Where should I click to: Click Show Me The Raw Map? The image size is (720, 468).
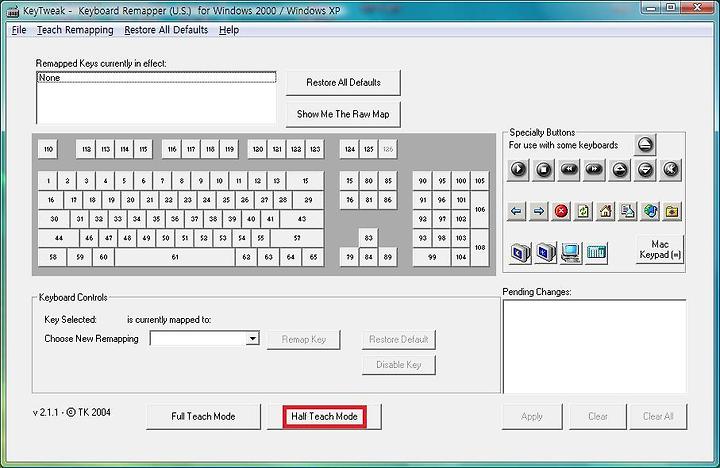tap(343, 114)
